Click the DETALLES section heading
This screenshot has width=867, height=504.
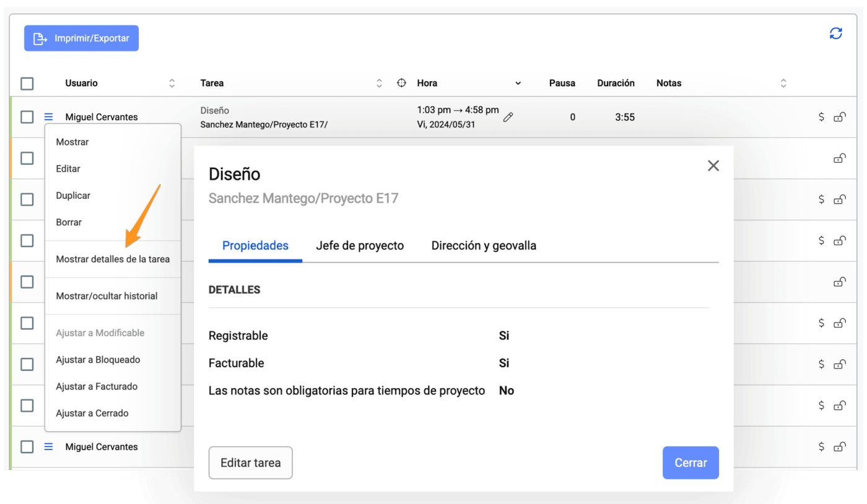coord(234,290)
